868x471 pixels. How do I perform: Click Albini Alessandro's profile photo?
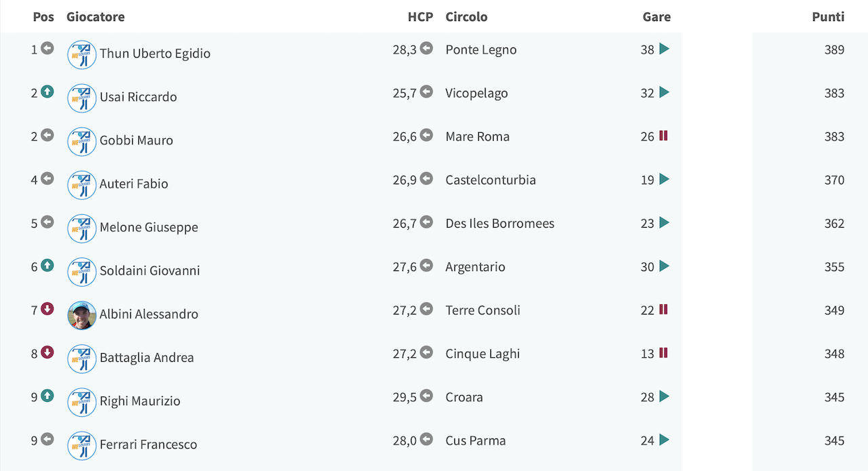pyautogui.click(x=82, y=315)
